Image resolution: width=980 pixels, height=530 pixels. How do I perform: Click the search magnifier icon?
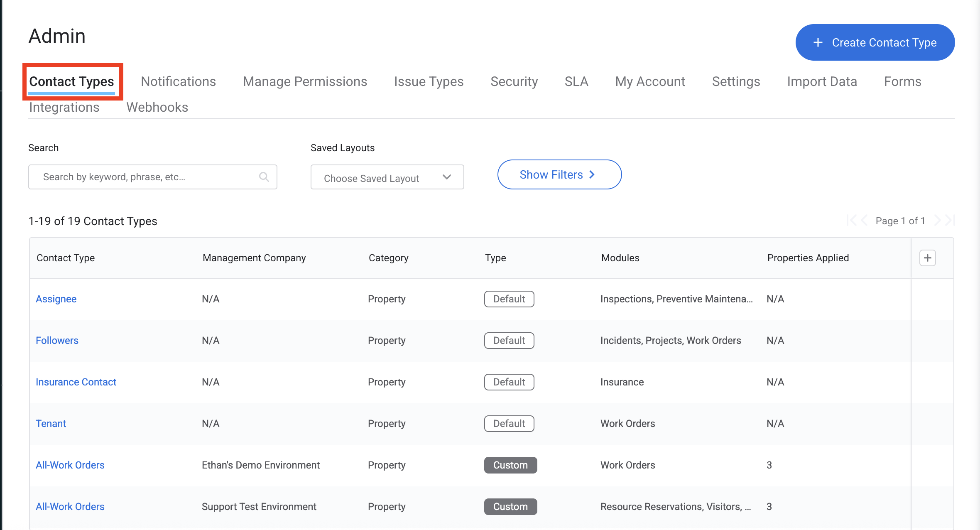pyautogui.click(x=264, y=177)
